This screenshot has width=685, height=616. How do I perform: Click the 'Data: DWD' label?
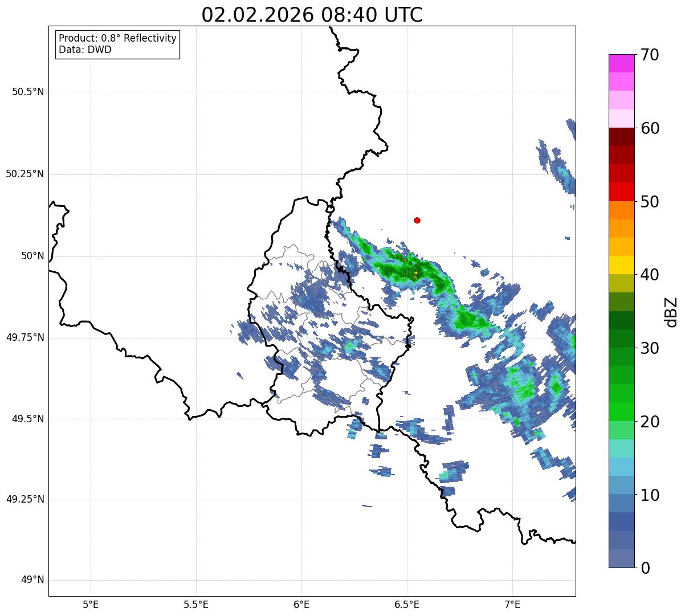click(85, 50)
